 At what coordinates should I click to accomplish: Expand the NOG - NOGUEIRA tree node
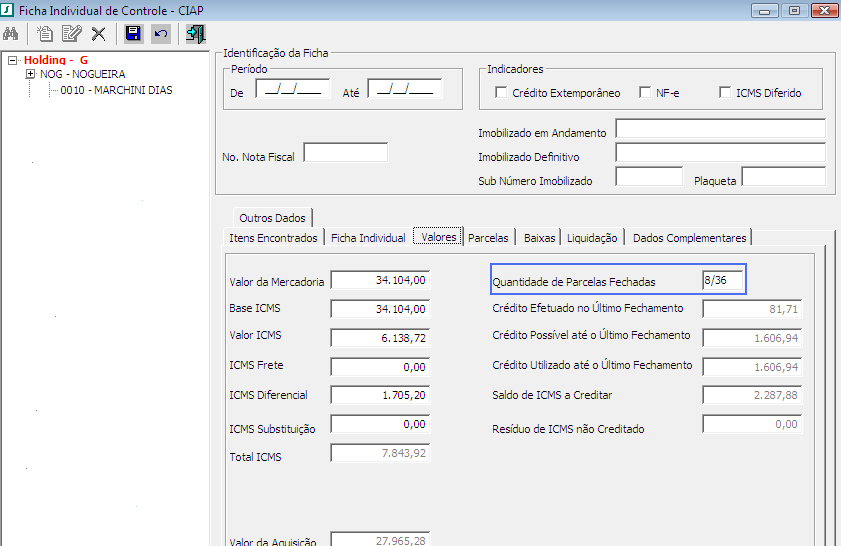click(30, 74)
